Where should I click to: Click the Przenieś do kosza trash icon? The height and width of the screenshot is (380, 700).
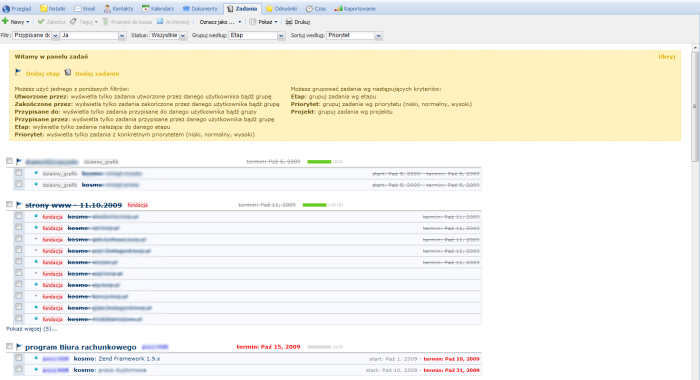point(106,21)
